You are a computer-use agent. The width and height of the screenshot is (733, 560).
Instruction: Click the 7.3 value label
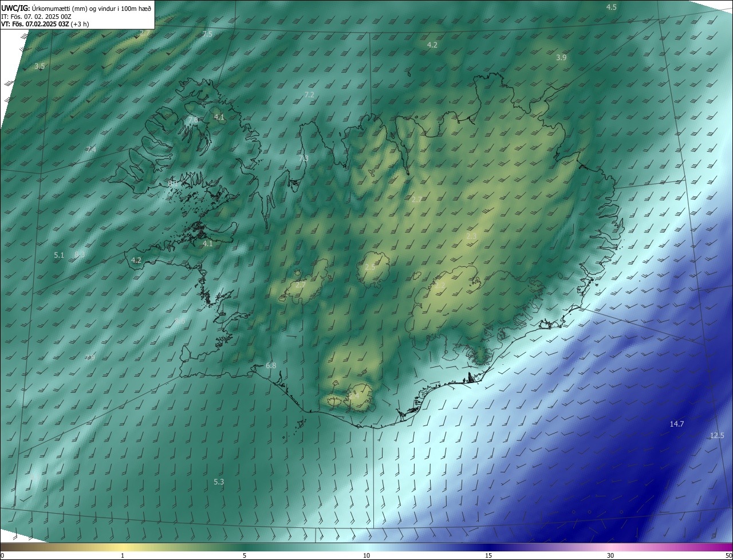point(304,159)
